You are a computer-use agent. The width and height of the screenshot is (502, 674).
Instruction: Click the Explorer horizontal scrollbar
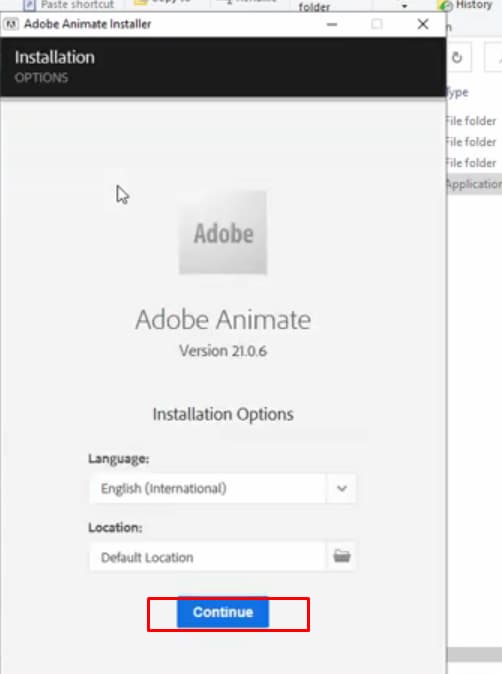(x=474, y=654)
